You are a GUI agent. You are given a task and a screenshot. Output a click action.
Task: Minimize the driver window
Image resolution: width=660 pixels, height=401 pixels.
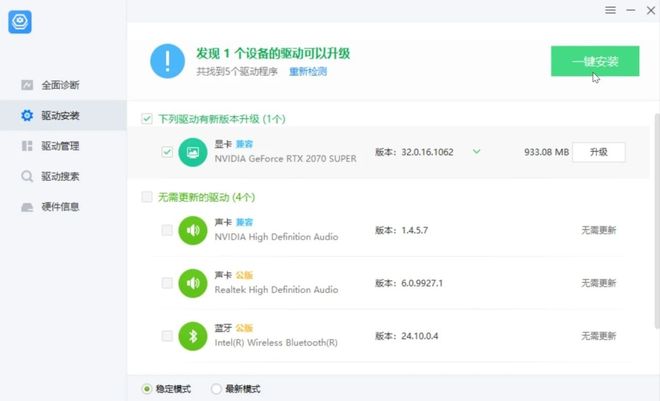pyautogui.click(x=631, y=10)
